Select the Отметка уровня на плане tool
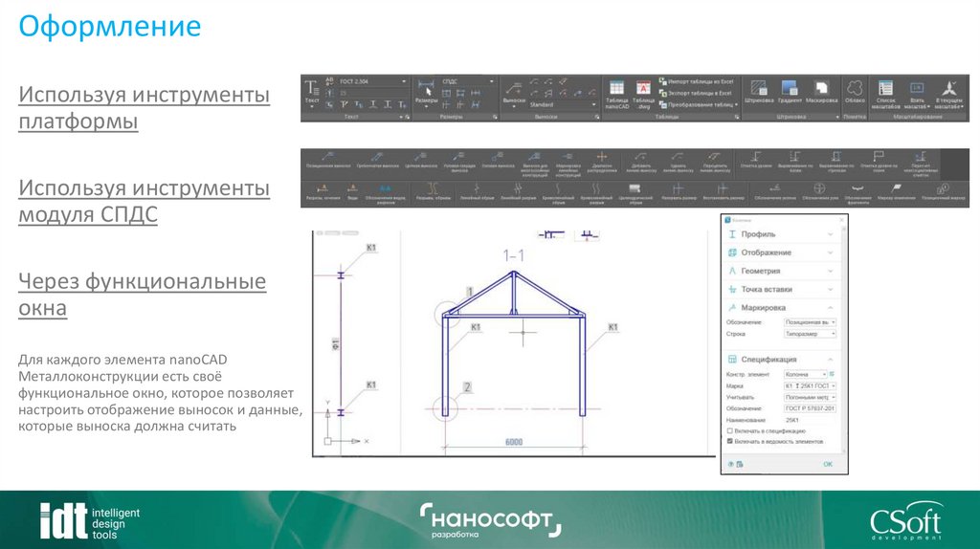 (879, 162)
